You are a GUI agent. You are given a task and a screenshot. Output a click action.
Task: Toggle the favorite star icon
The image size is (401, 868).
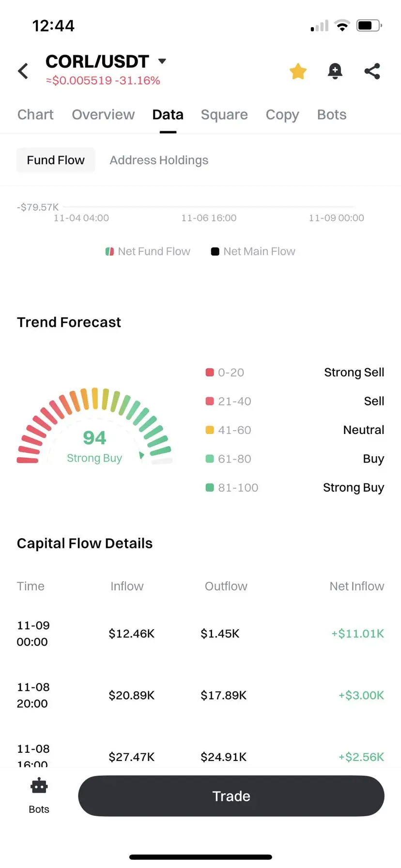click(298, 71)
